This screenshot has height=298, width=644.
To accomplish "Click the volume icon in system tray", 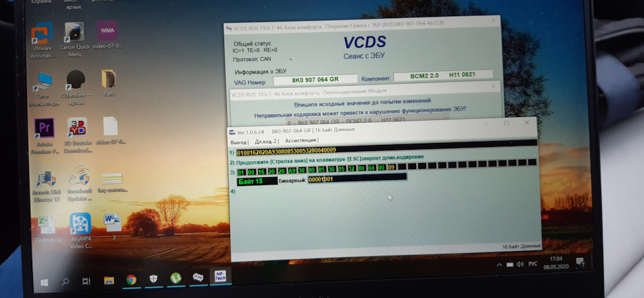I will (520, 264).
